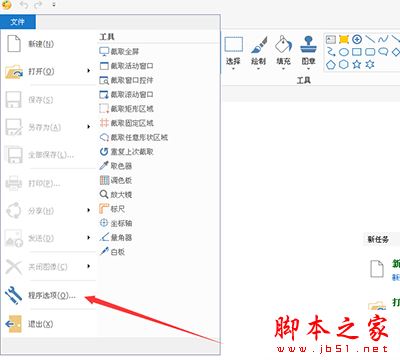
Task: Select the text box shape icon
Action: [x=331, y=40]
